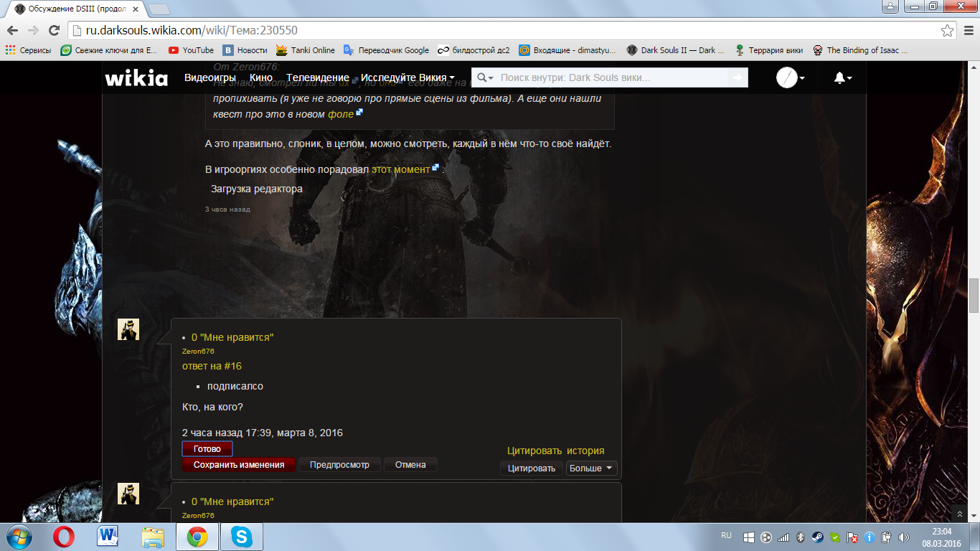Screen dimensions: 980x551
Task: Open the Action Center flag icon
Action: [x=852, y=537]
